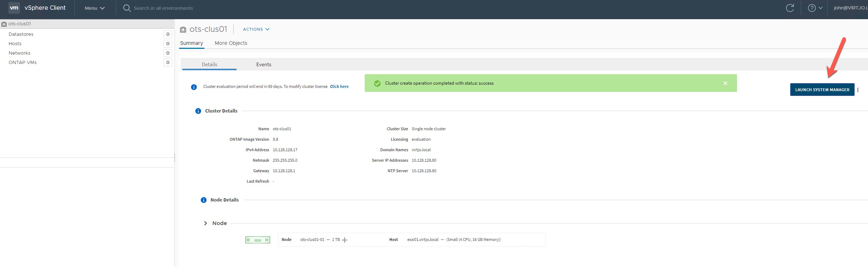Click the refresh icon in top bar

790,8
